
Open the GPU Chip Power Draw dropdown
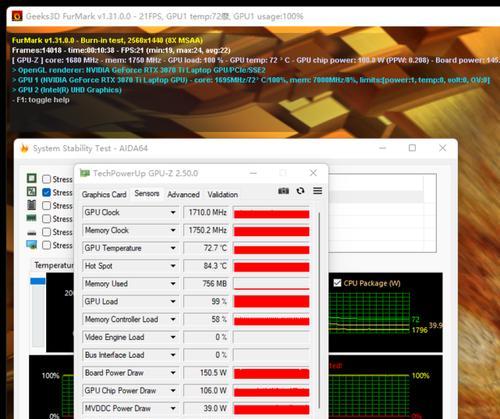173,390
